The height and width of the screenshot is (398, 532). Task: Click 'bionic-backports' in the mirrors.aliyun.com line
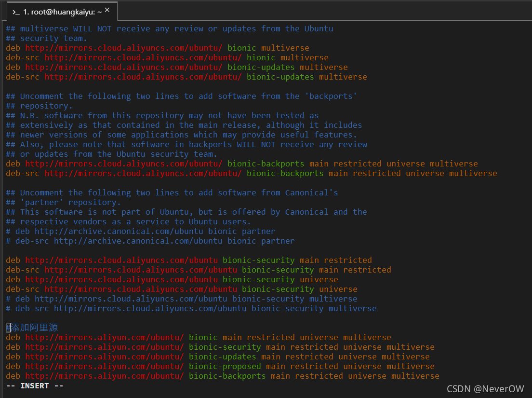[x=227, y=376]
